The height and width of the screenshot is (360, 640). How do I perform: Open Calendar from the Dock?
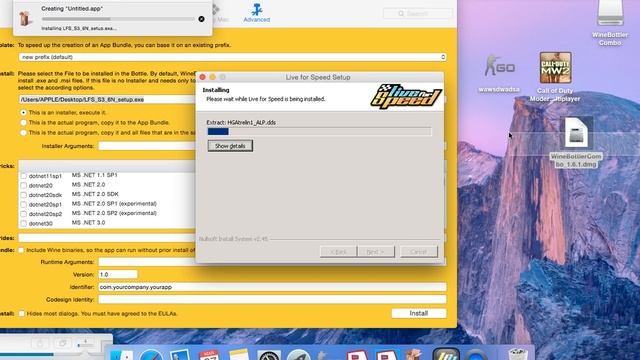pyautogui.click(x=209, y=355)
